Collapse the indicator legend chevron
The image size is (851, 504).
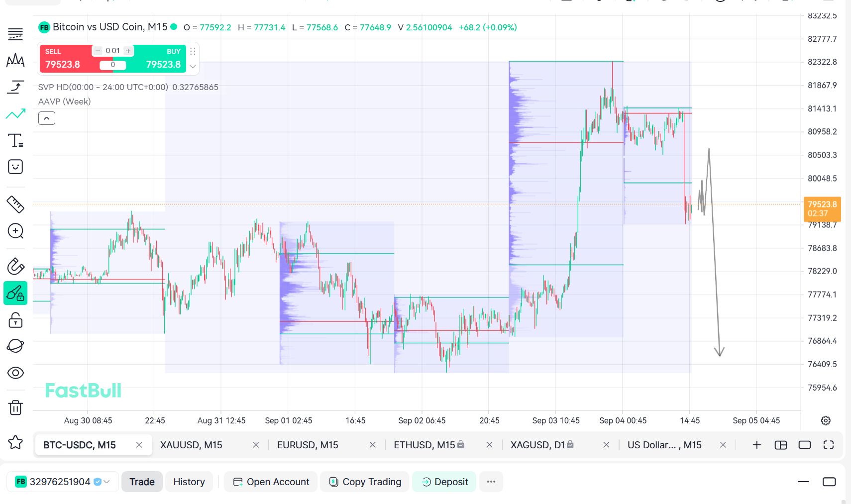coord(47,118)
